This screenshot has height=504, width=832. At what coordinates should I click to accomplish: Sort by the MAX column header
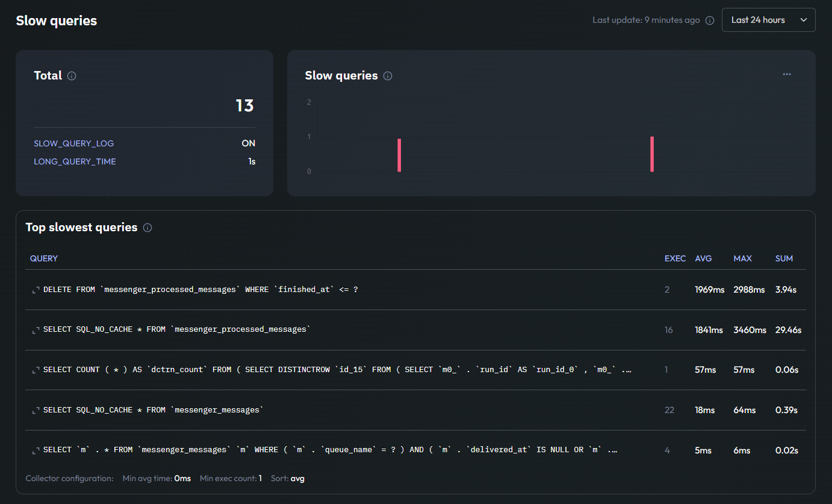pyautogui.click(x=742, y=258)
